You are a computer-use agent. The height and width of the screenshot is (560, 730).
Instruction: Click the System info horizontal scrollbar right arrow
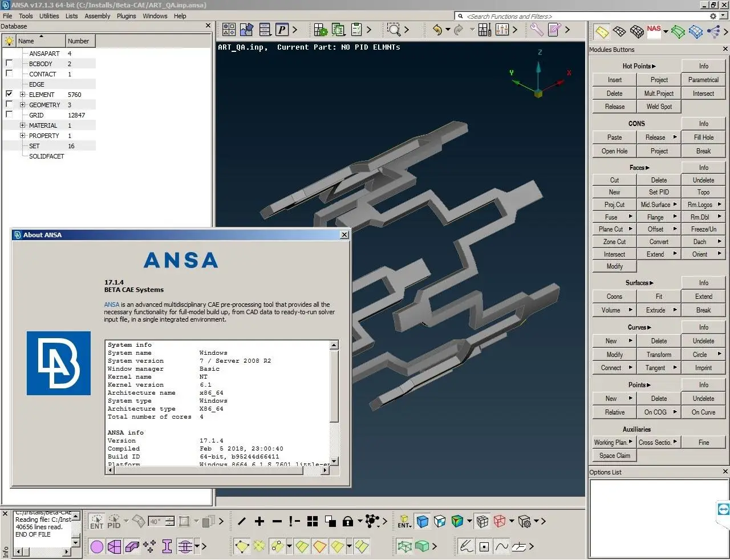[325, 470]
